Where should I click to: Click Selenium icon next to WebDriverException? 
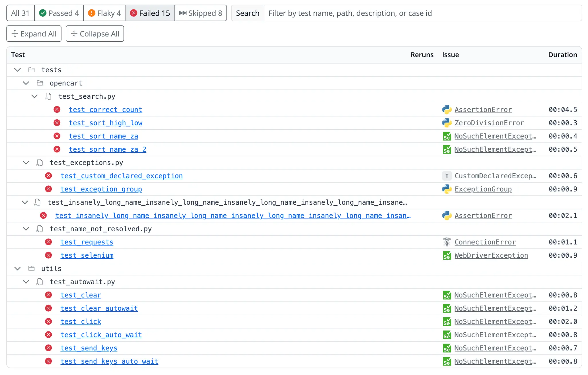coord(447,255)
